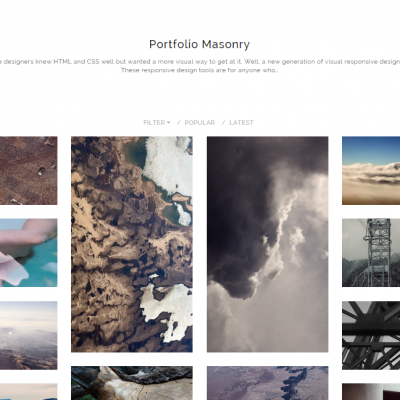The width and height of the screenshot is (400, 400).
Task: Open the large aerial snow terrain image
Action: 132,244
